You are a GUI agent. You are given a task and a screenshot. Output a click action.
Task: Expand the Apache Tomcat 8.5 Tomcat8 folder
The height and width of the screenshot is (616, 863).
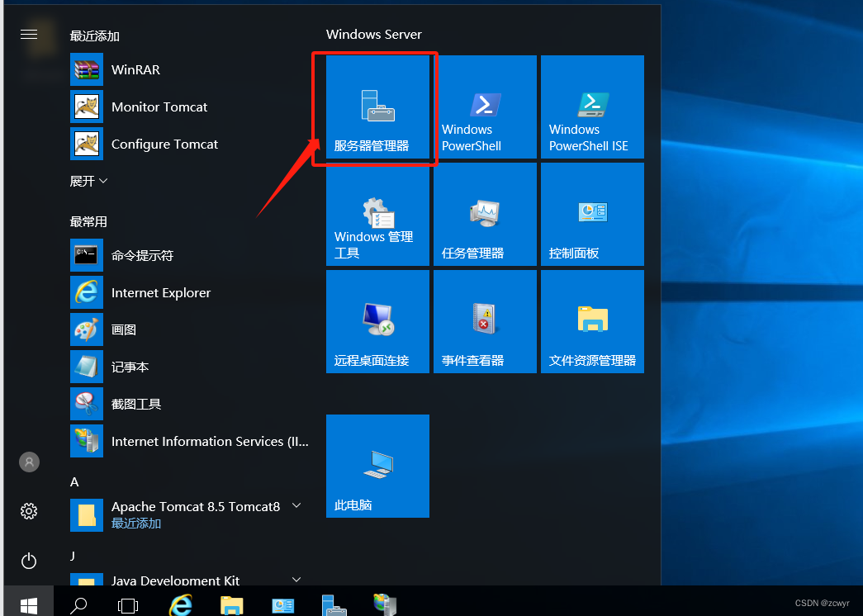click(x=190, y=514)
